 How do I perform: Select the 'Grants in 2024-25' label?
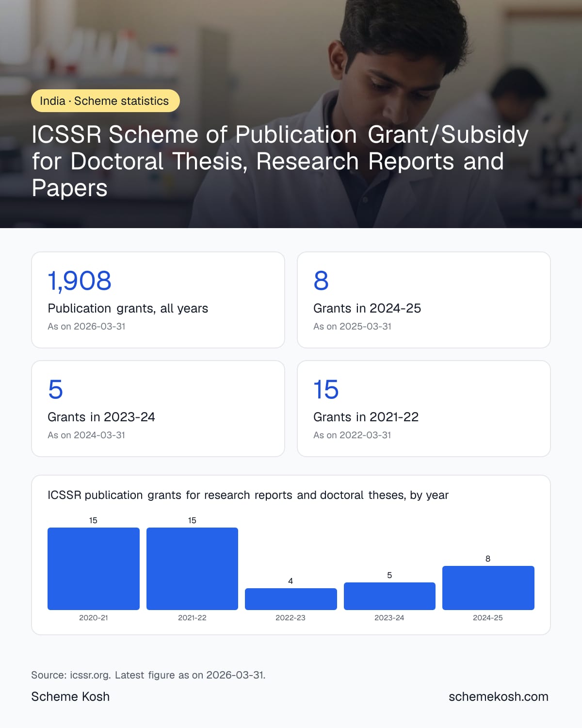point(367,308)
